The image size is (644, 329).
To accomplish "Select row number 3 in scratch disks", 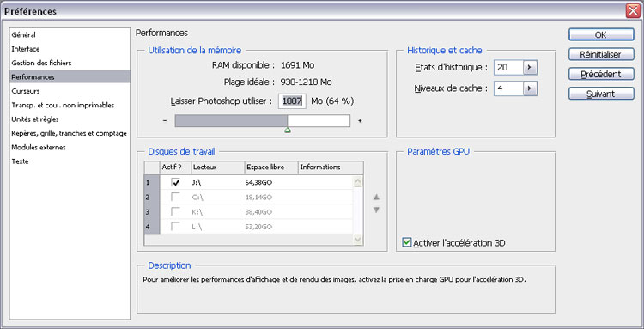I will click(151, 212).
